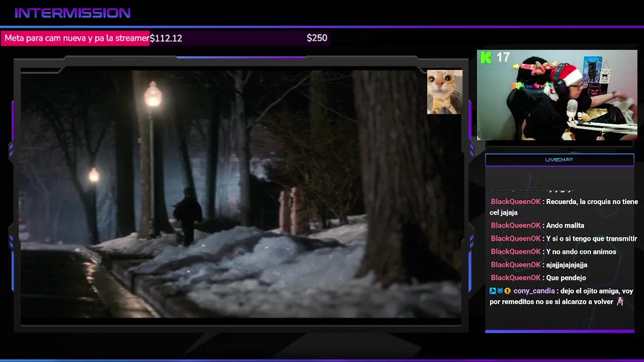Click BlackQueenOK username on 'no ando con animos'

516,252
